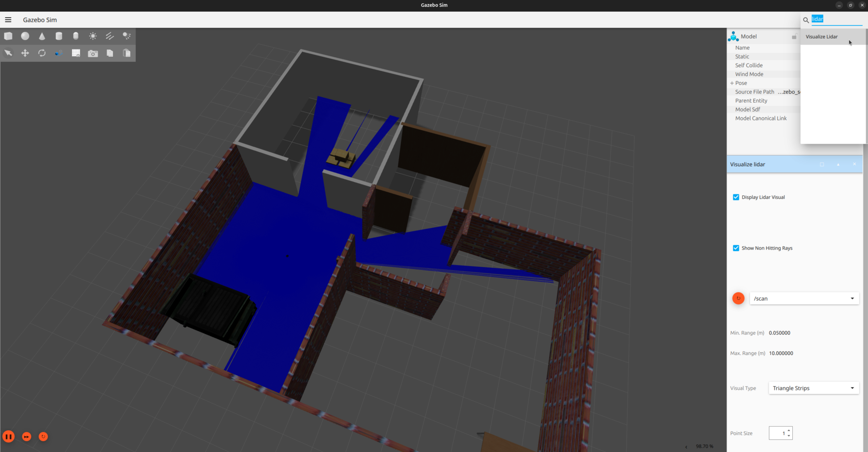Click the plugin search field
The width and height of the screenshot is (868, 452).
click(x=836, y=19)
